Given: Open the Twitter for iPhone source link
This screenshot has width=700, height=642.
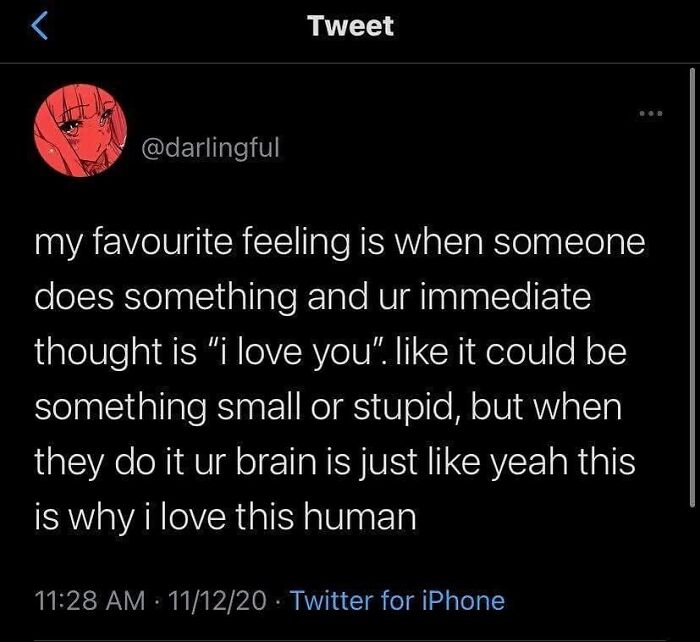Looking at the screenshot, I should click(397, 600).
